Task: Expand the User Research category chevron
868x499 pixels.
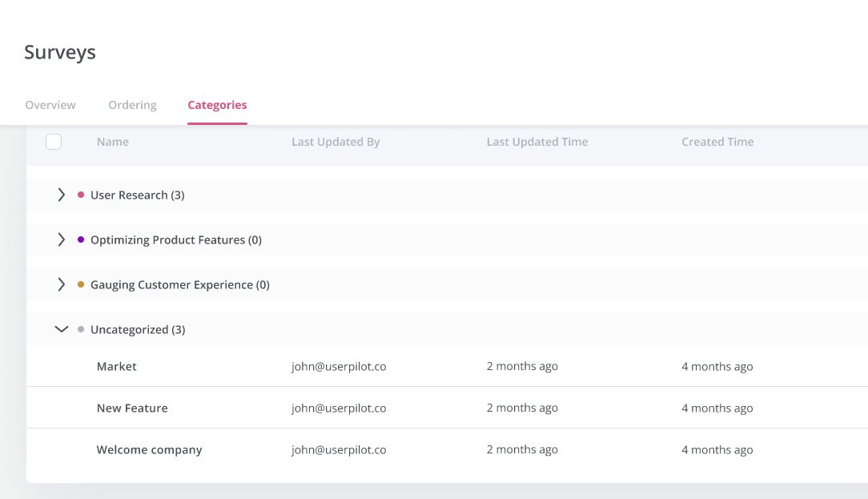Action: [x=62, y=195]
